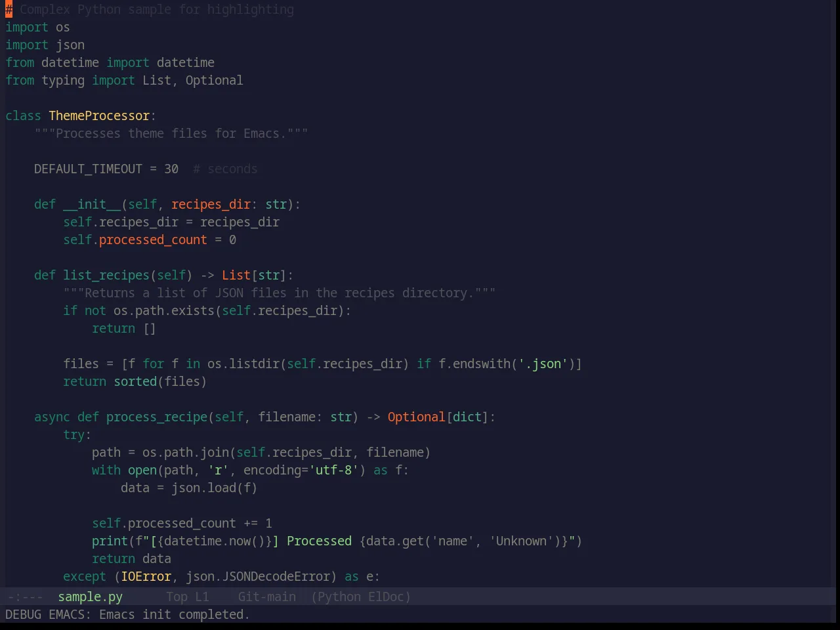
Task: Click the Optional[dict] return type
Action: coord(438,417)
